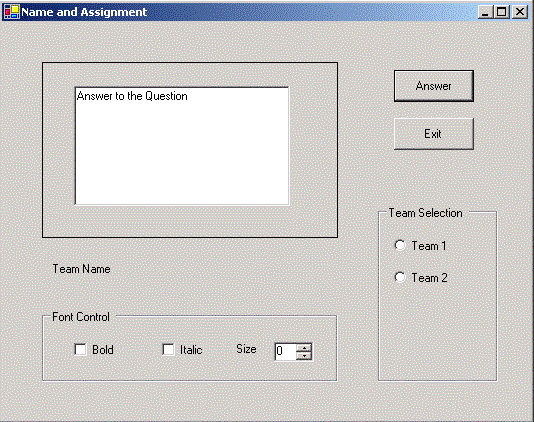Focus the Answer to the Question text box
The width and height of the screenshot is (534, 422).
182,146
